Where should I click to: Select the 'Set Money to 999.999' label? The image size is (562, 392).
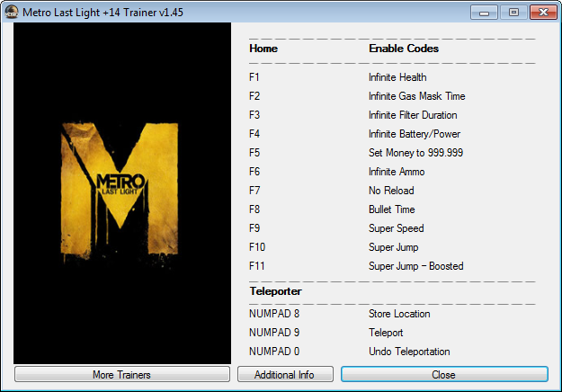coord(415,153)
